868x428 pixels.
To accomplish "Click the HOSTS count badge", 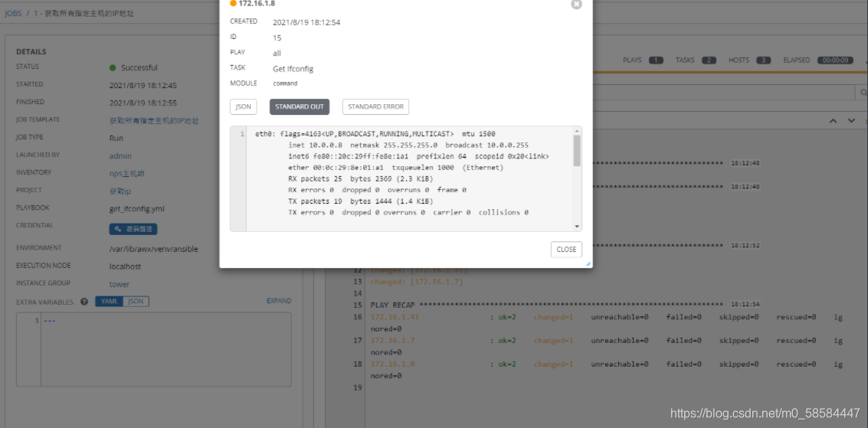I will pyautogui.click(x=763, y=60).
